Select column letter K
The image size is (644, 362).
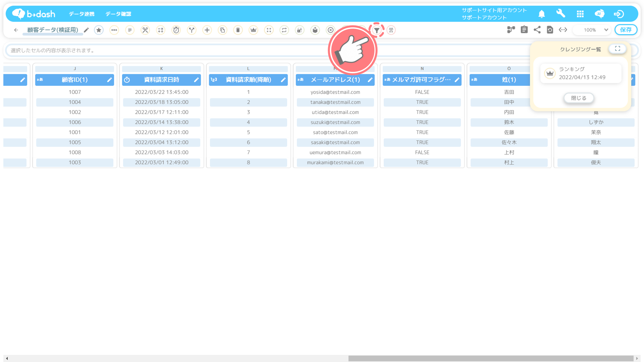point(162,69)
